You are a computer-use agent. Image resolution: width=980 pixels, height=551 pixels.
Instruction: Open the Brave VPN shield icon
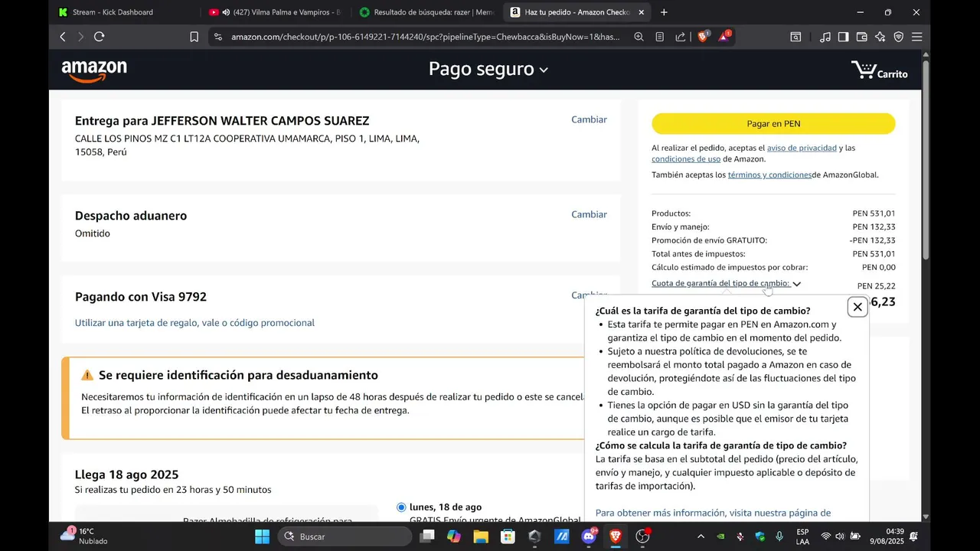coord(898,37)
